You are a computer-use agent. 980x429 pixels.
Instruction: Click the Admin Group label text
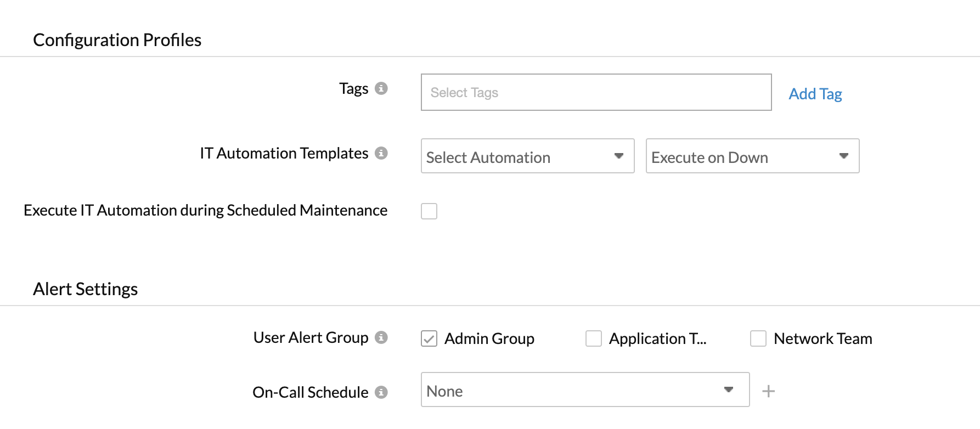pyautogui.click(x=489, y=338)
